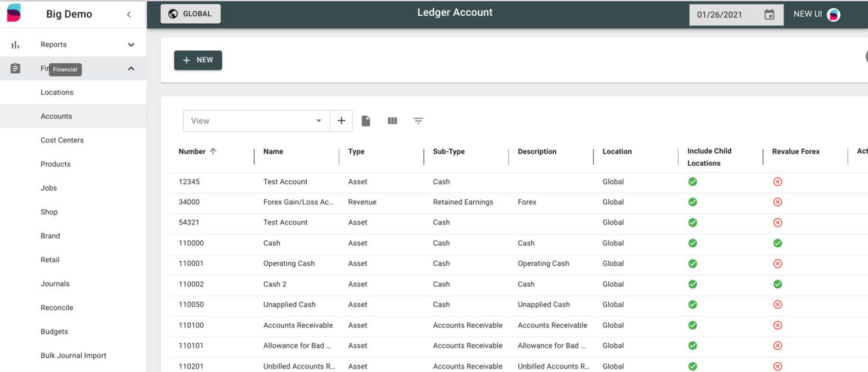
Task: Click the globe icon in GLOBAL button
Action: 173,14
